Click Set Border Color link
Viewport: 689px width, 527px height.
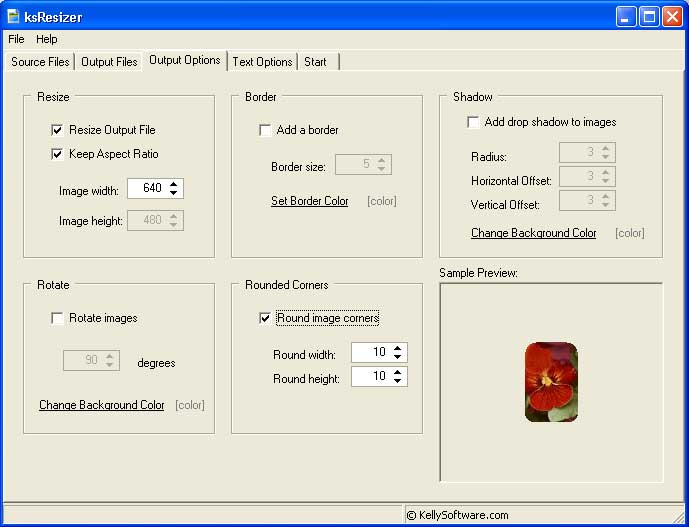tap(310, 201)
